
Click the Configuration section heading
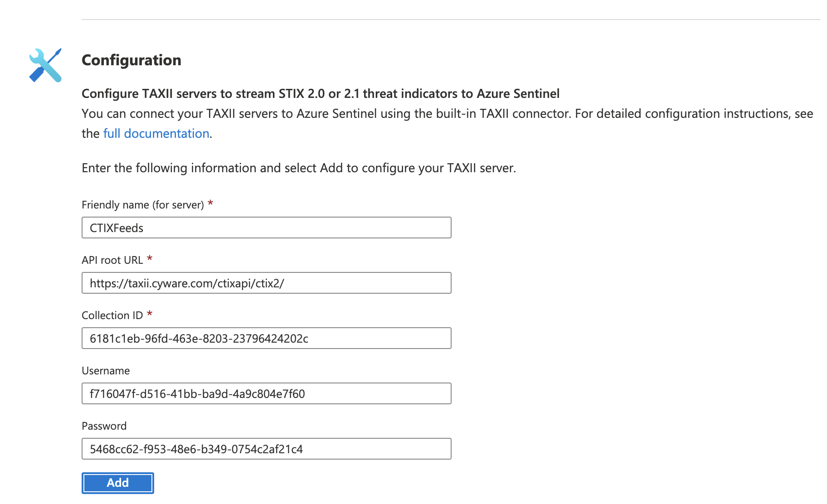point(131,60)
